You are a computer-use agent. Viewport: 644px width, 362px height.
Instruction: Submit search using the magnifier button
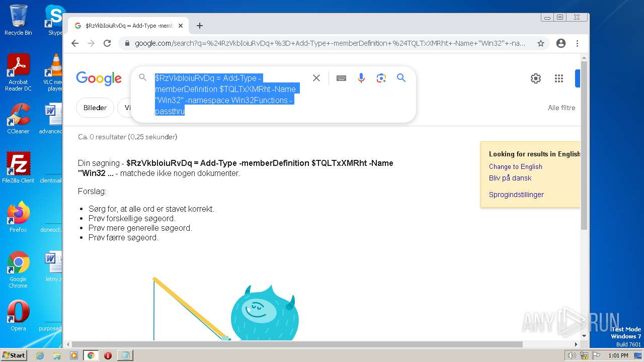(x=401, y=78)
